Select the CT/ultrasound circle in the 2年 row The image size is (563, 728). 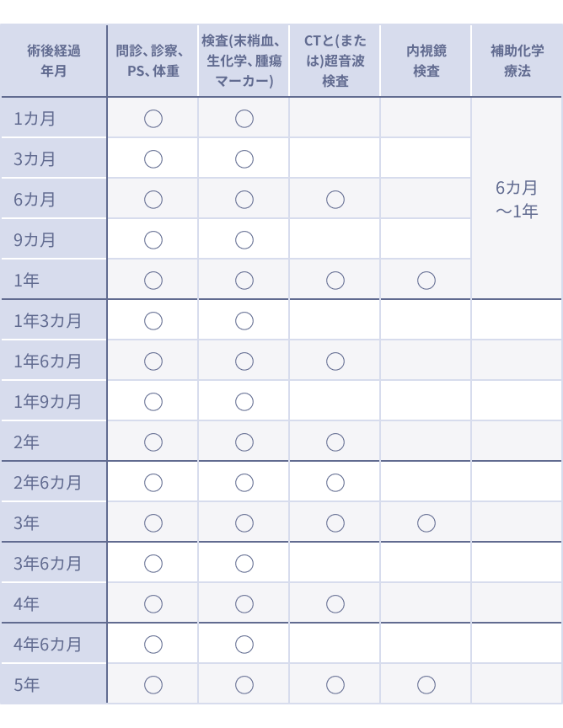(335, 442)
